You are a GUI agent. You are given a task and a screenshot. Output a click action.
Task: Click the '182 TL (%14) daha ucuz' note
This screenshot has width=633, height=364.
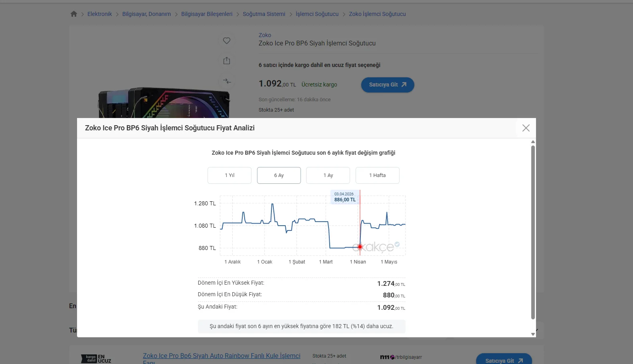301,326
